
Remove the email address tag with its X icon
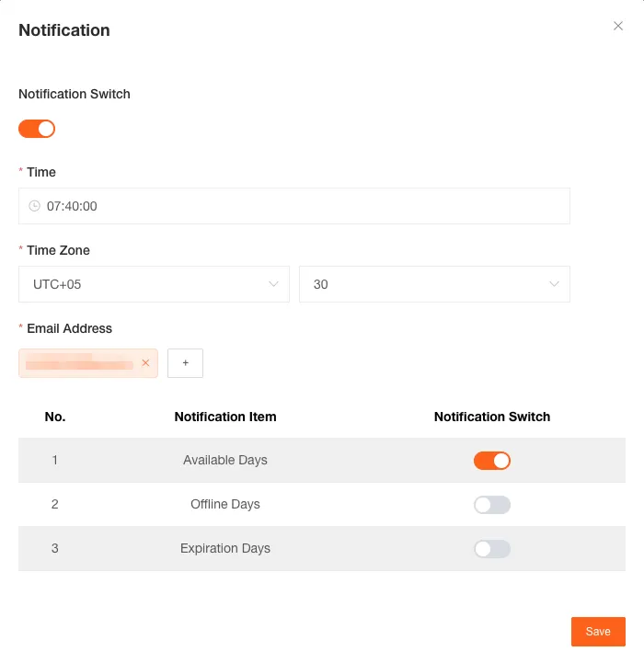[145, 363]
